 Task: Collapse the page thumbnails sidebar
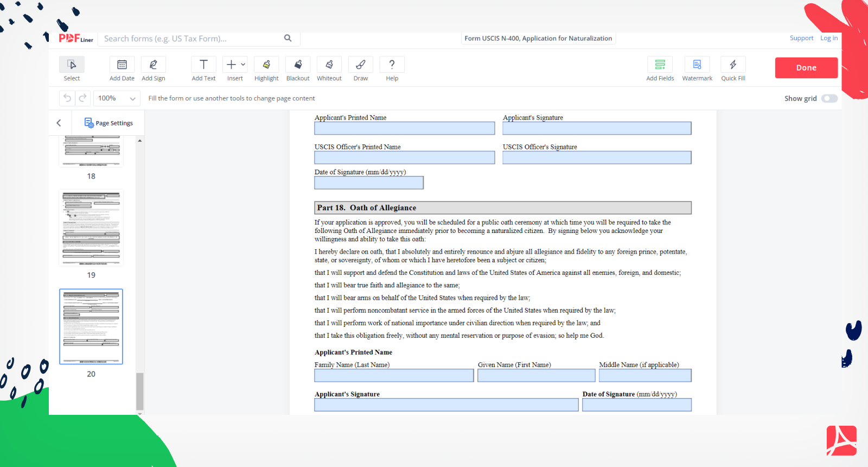click(x=59, y=123)
